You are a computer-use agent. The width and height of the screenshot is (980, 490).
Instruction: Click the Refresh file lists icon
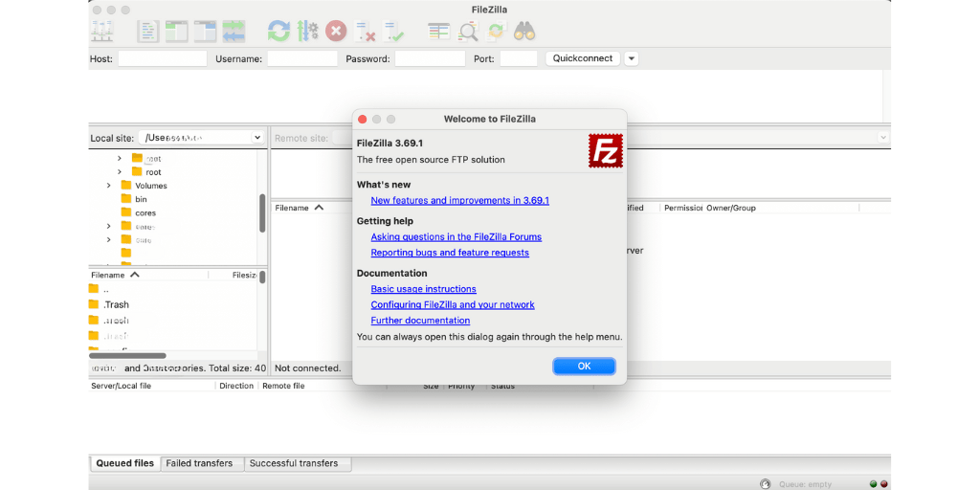point(278,32)
